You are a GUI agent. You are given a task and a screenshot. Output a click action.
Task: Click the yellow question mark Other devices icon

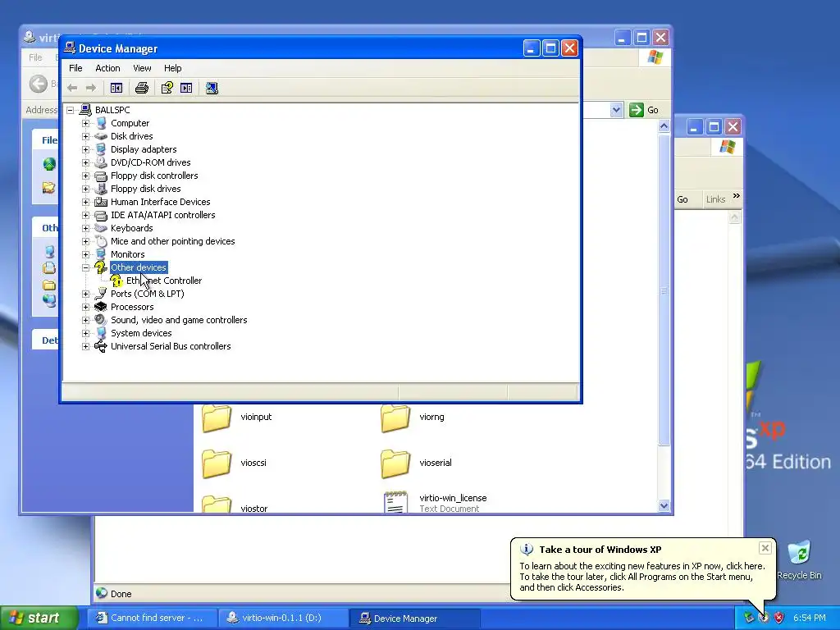(100, 267)
